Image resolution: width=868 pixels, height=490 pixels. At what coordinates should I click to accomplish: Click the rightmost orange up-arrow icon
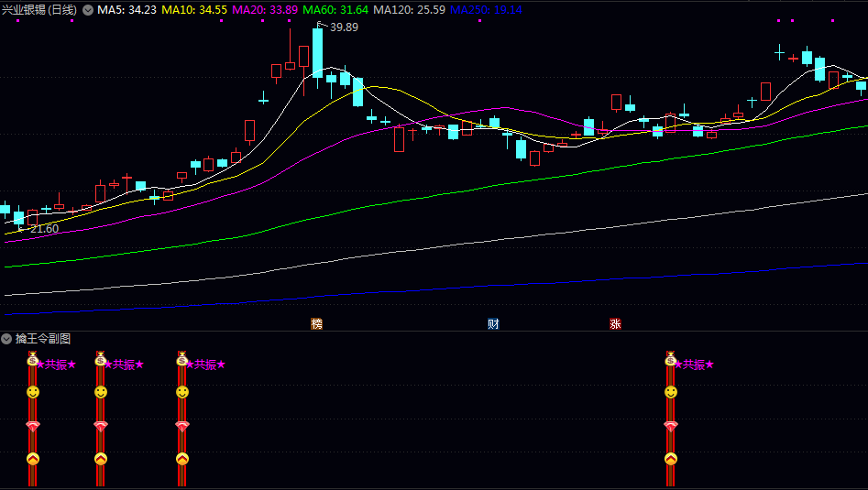(671, 459)
